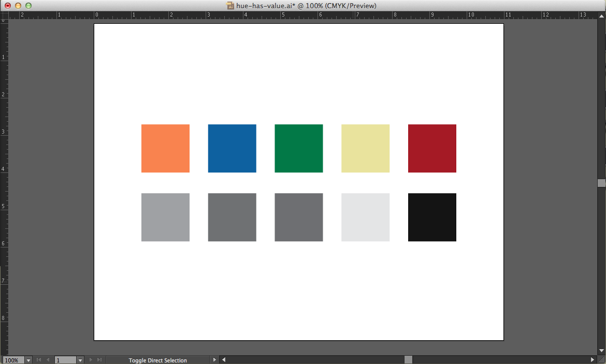Click the horizontal scrollbar's right arrow
606x364 pixels.
[593, 360]
